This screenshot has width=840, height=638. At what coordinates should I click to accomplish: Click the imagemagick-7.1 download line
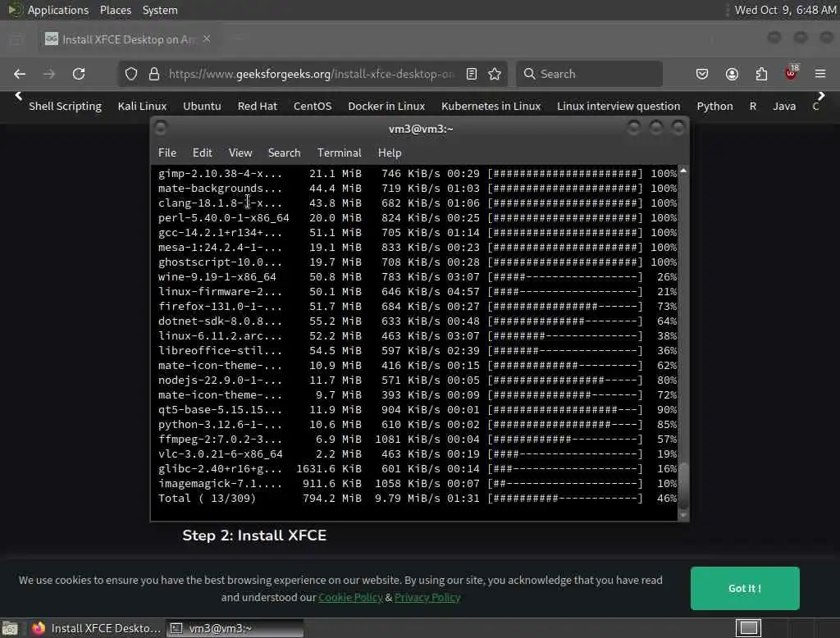tap(418, 484)
